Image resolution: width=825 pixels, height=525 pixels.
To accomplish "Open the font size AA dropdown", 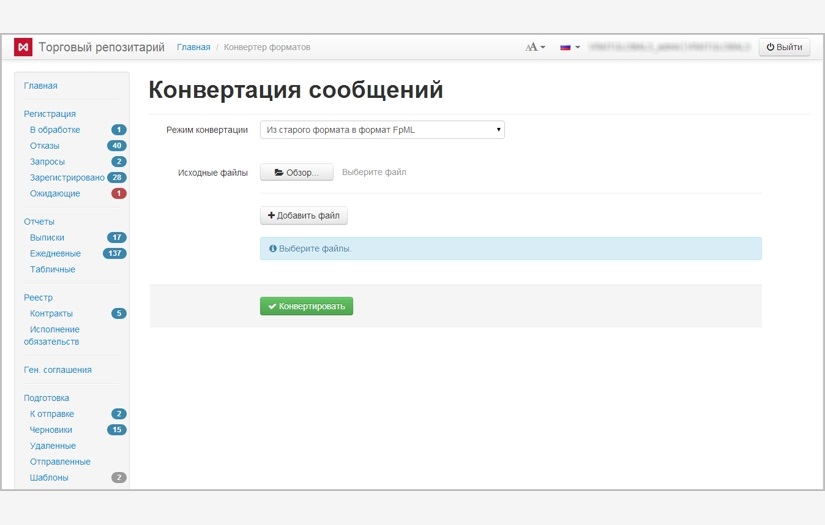I will (x=535, y=47).
